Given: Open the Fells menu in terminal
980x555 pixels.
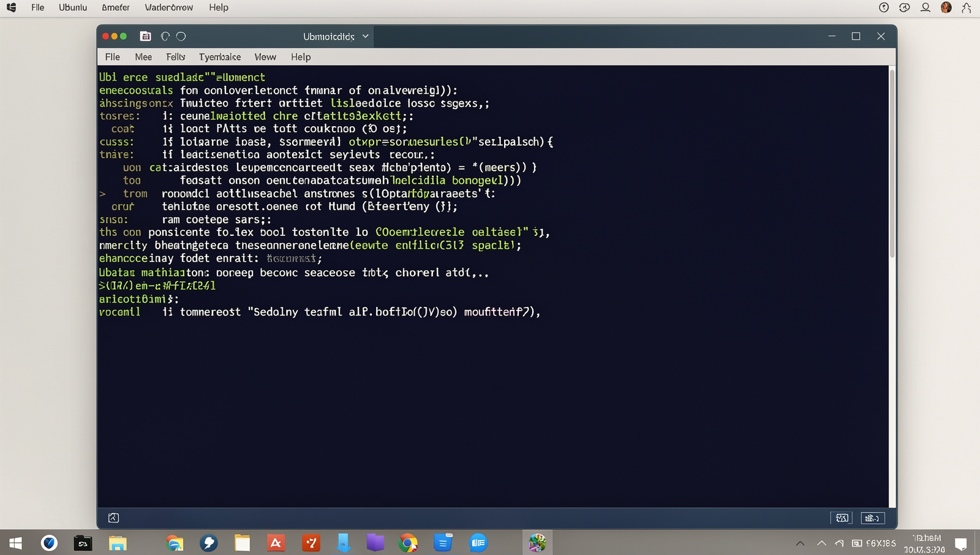Looking at the screenshot, I should [176, 57].
